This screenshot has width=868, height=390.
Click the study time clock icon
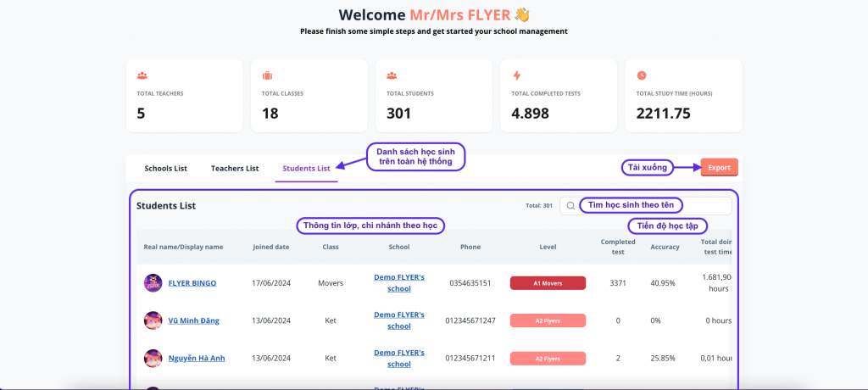point(642,75)
